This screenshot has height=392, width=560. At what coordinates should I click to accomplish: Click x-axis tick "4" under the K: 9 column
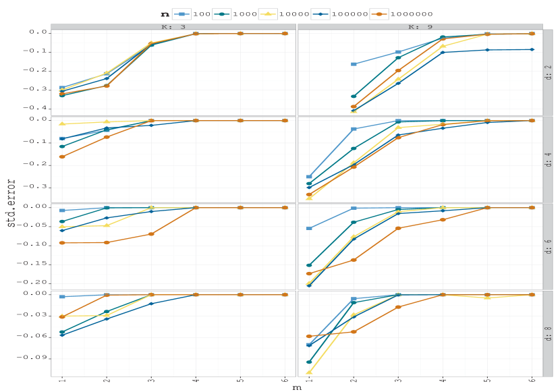[x=443, y=381]
